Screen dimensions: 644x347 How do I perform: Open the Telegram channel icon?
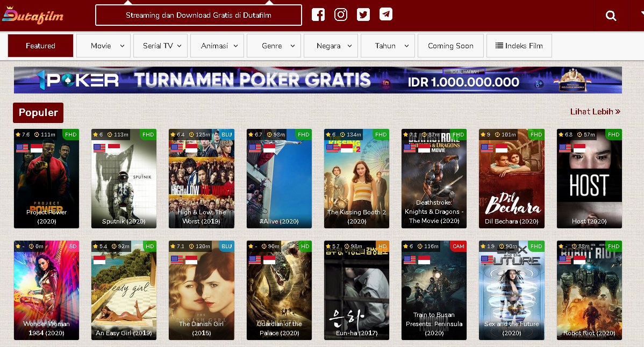point(385,15)
